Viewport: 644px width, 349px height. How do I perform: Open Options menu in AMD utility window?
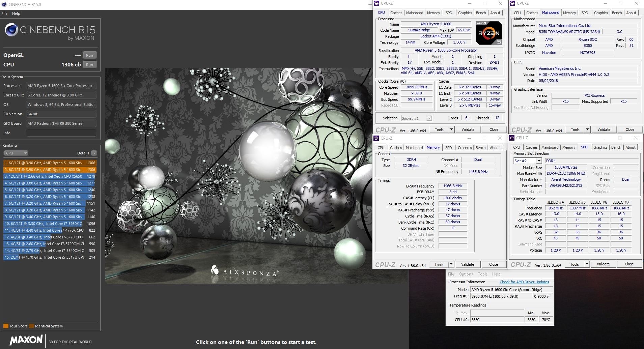pyautogui.click(x=466, y=274)
